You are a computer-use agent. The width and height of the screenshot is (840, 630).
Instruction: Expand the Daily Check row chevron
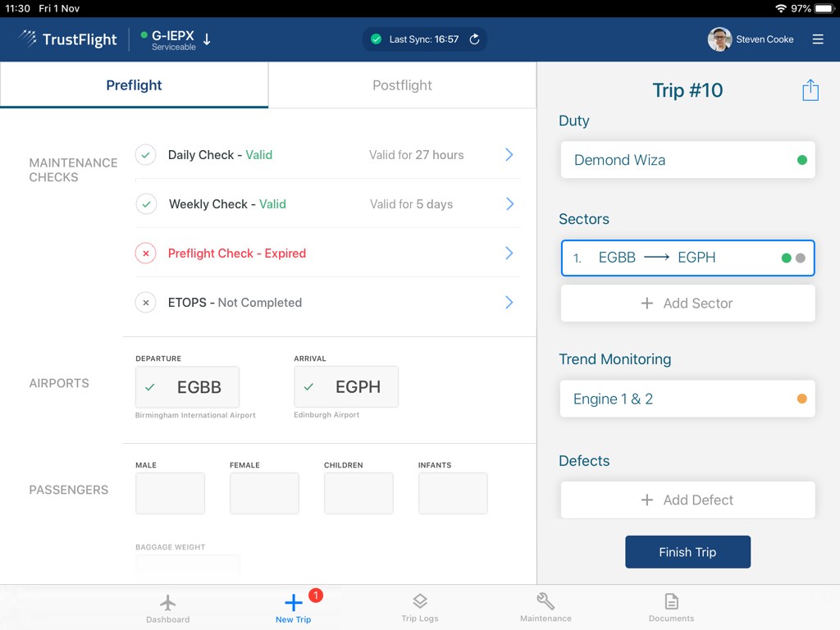click(x=509, y=155)
